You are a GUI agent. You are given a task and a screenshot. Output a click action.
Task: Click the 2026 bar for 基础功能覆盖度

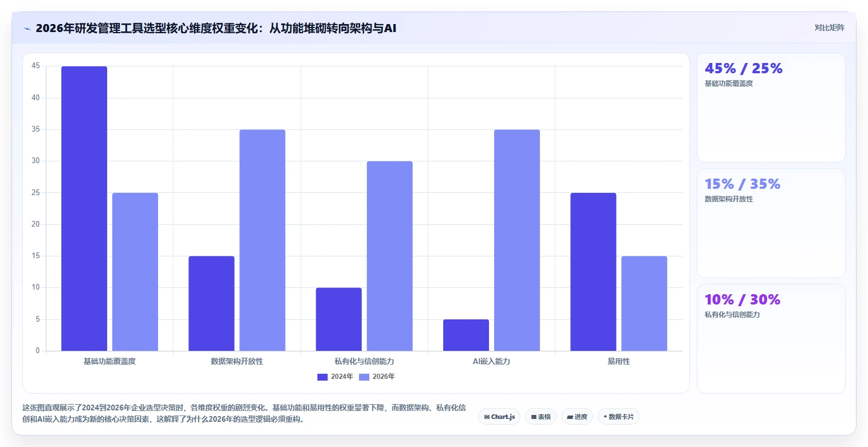(135, 272)
